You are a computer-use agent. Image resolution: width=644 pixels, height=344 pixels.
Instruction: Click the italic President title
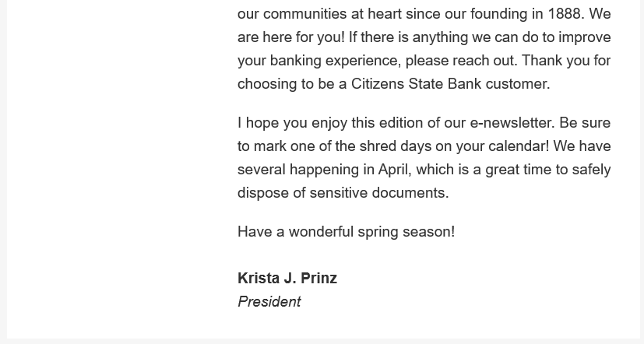click(269, 302)
